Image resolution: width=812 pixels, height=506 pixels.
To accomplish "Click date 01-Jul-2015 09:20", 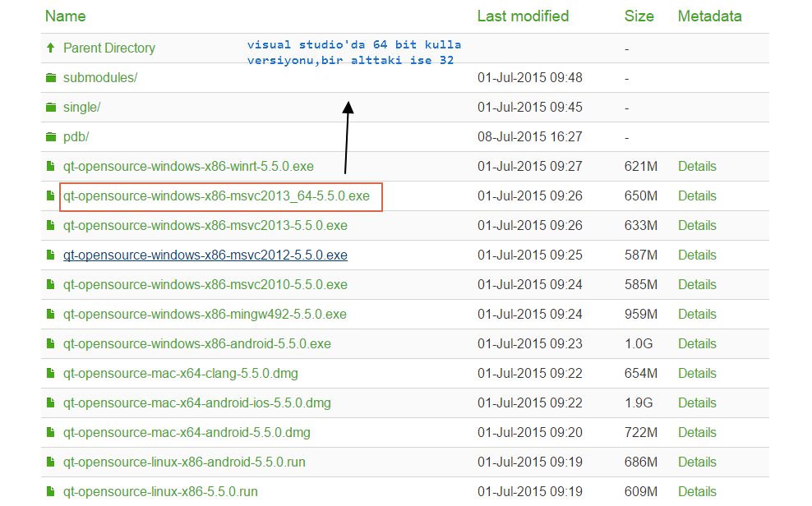I will click(x=530, y=431).
